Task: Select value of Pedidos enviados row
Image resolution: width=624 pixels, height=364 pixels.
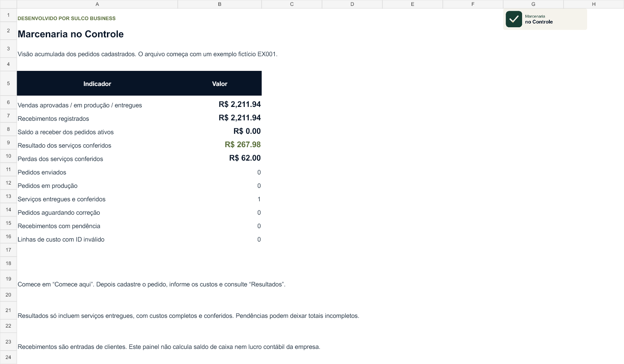Action: 220,169
